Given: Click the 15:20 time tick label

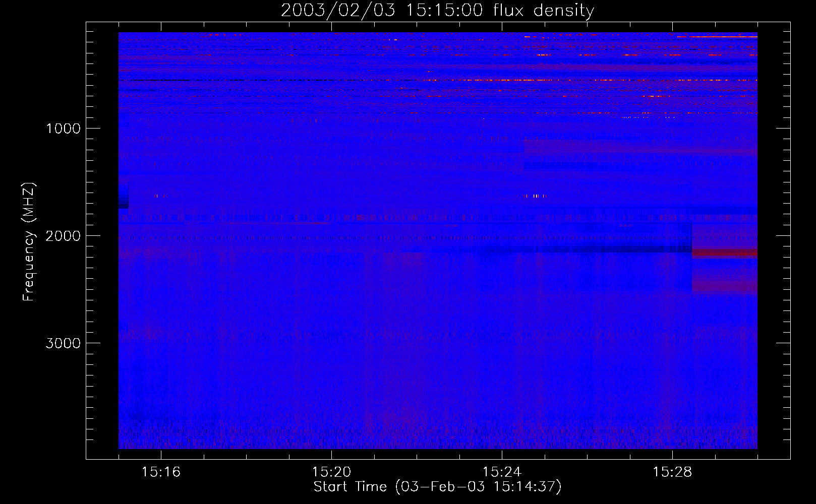Looking at the screenshot, I should click(x=331, y=472).
